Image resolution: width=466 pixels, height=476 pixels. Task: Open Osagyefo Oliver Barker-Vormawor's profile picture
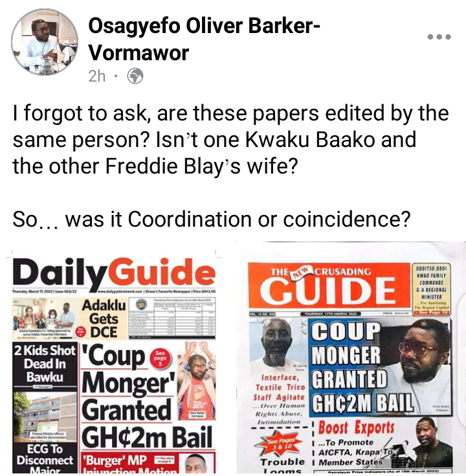pyautogui.click(x=45, y=42)
